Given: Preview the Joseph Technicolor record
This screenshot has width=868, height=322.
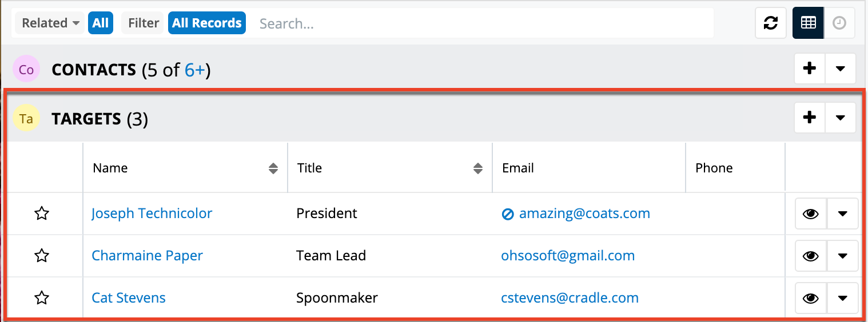Looking at the screenshot, I should click(x=811, y=214).
